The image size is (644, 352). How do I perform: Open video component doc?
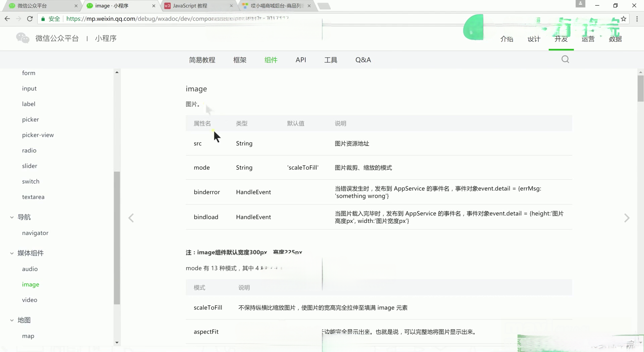[x=30, y=300]
